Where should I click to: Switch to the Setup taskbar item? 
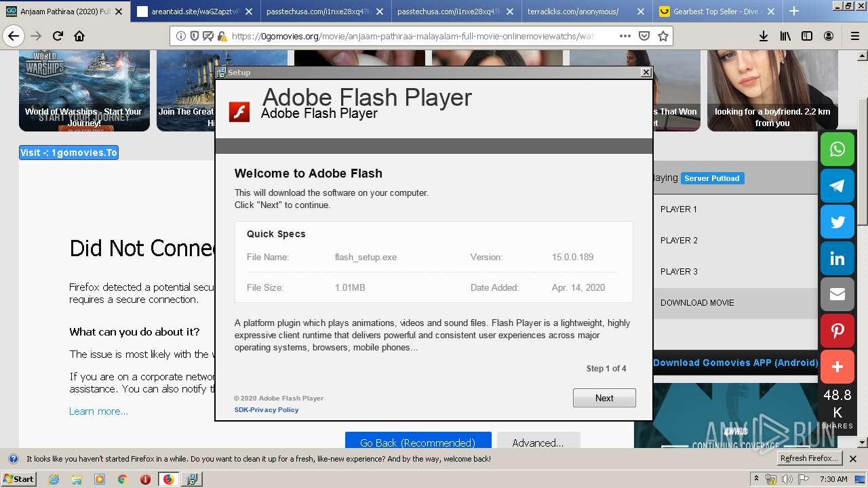192,479
